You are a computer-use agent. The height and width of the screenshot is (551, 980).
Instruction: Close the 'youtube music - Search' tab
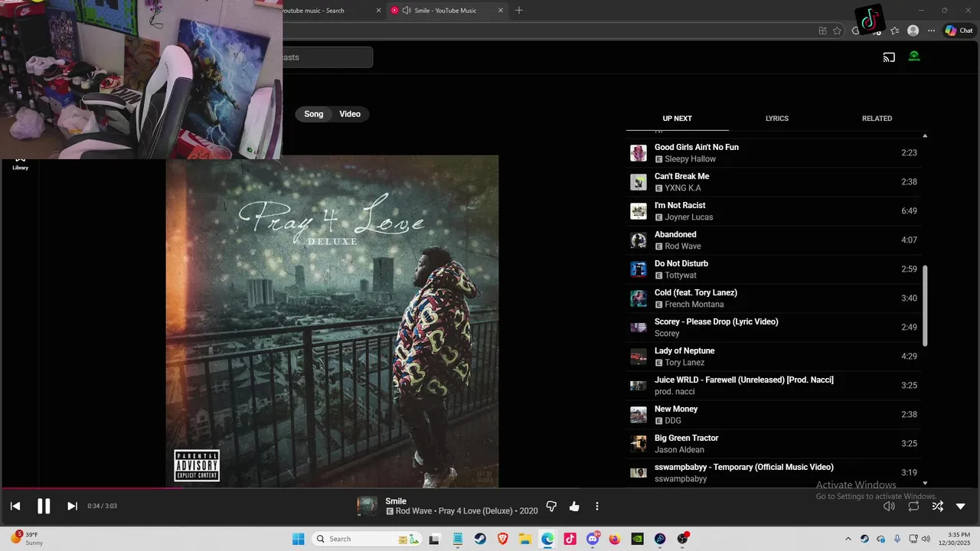coord(378,11)
